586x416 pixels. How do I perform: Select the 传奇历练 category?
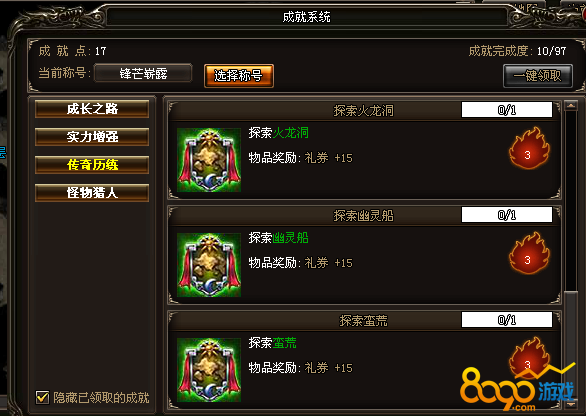[92, 165]
